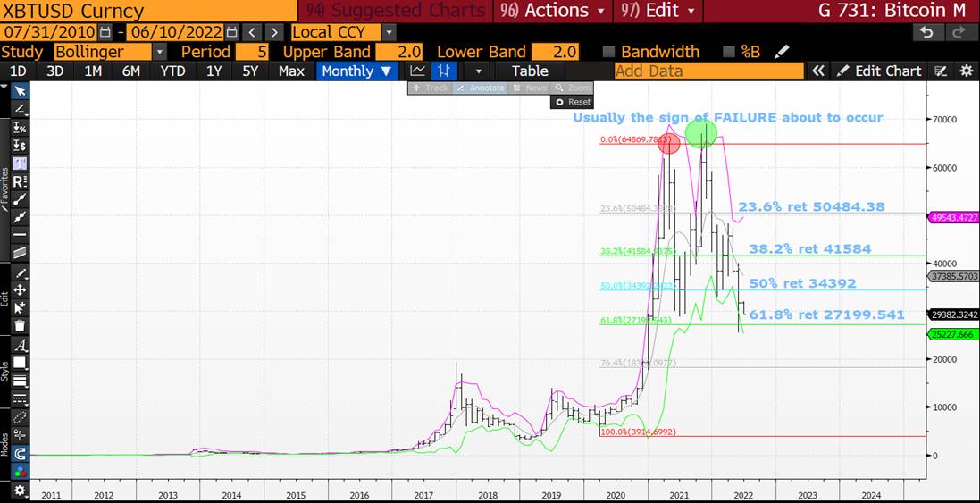Select the arrow pointer tool
The height and width of the screenshot is (503, 980).
(x=20, y=91)
